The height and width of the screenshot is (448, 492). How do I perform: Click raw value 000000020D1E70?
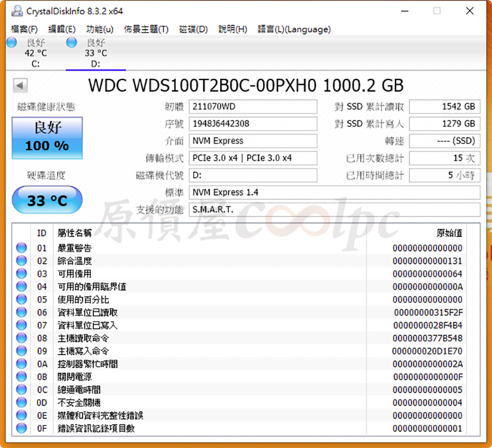tap(427, 351)
